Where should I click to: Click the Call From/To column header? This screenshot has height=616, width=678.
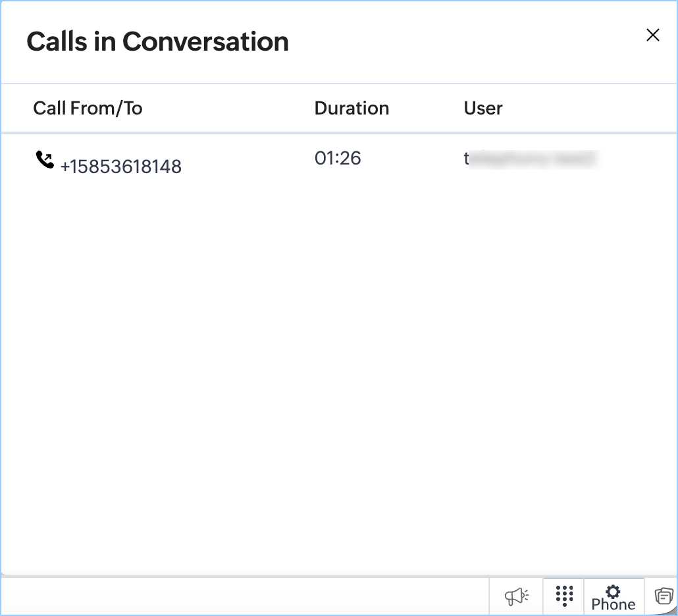[88, 108]
